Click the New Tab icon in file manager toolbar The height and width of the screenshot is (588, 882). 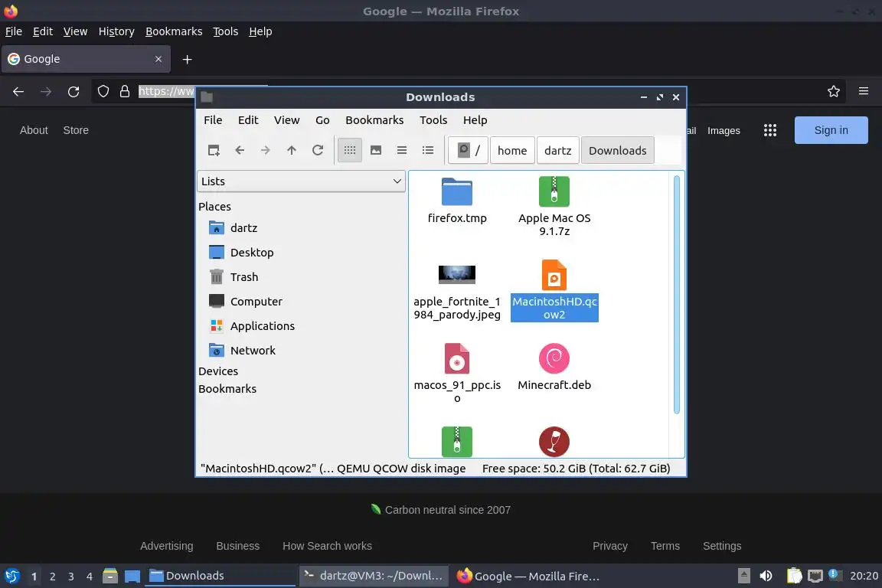(214, 150)
